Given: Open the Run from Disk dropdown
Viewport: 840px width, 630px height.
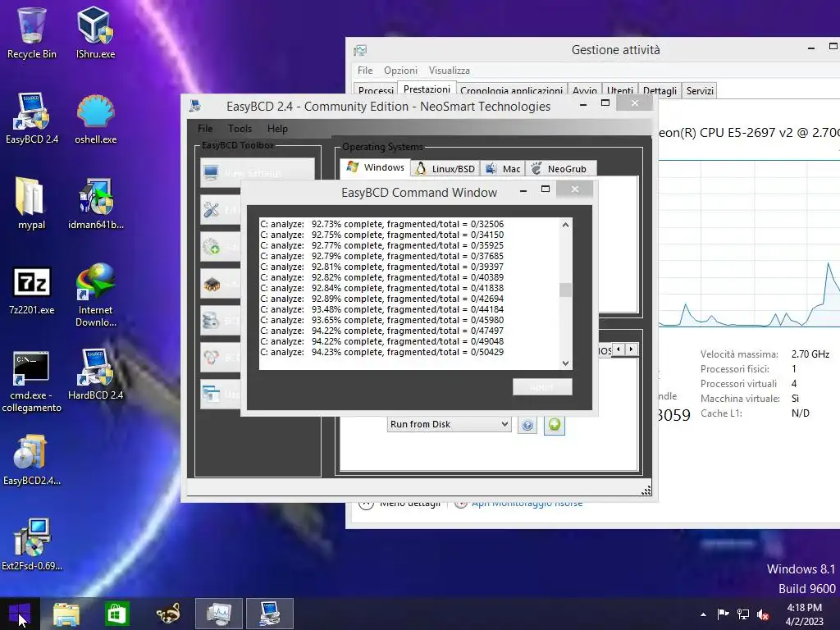Looking at the screenshot, I should (449, 424).
